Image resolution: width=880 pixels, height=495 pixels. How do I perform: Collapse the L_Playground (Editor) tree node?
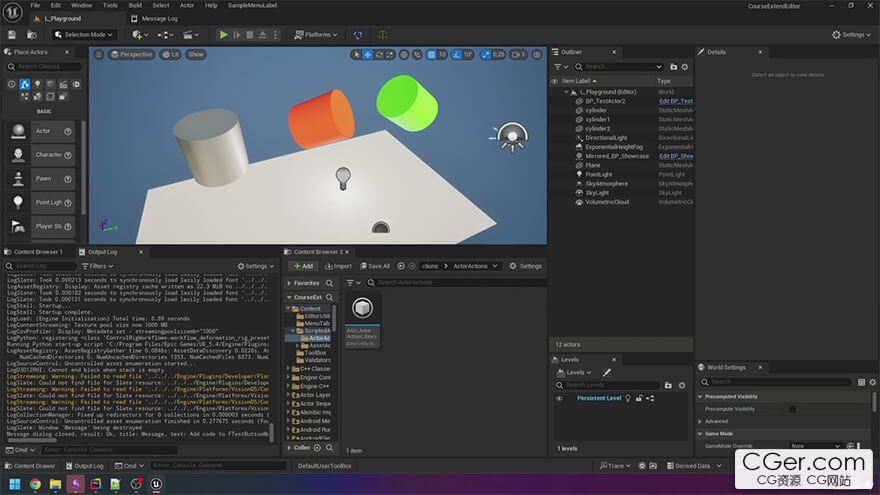[566, 92]
